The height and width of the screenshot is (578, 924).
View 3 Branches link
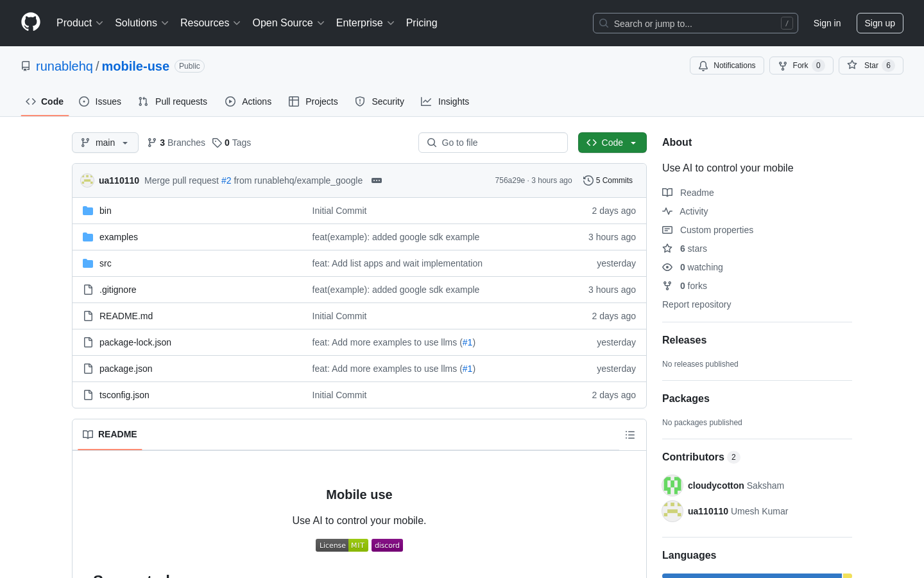point(176,143)
